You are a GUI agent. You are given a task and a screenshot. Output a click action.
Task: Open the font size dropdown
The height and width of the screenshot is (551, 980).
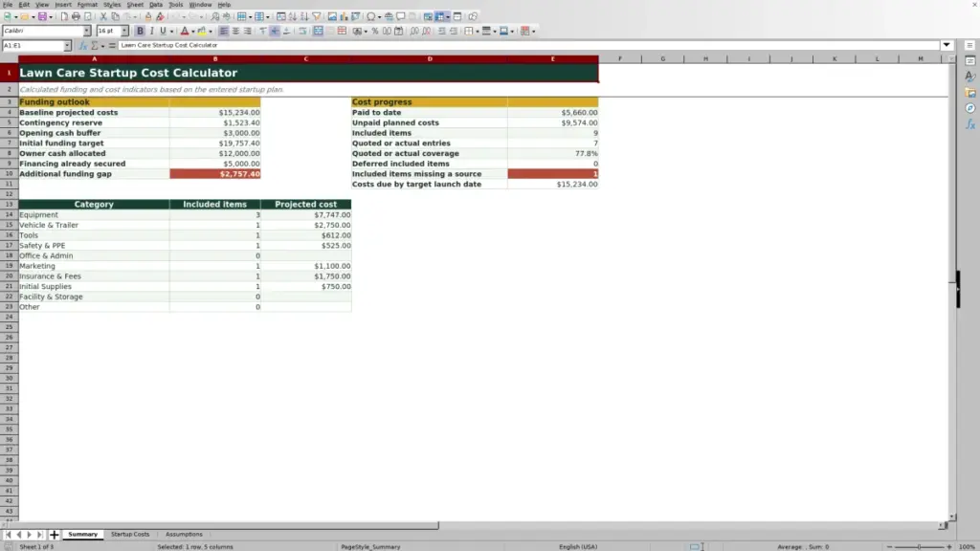tap(124, 31)
